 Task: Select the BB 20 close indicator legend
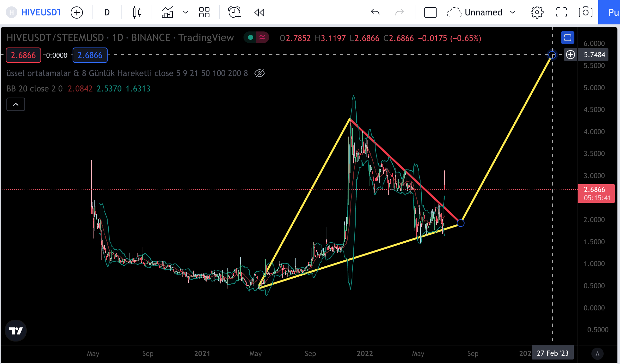[x=35, y=89]
